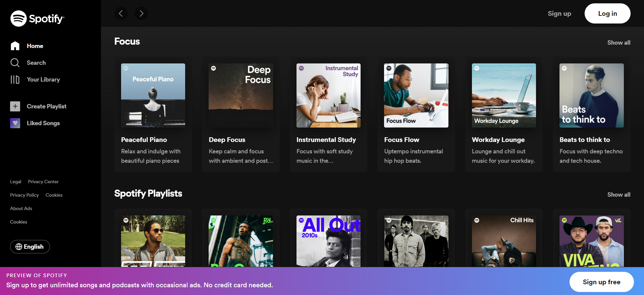The image size is (644, 295).
Task: Open the Privacy Policy link
Action: coord(24,195)
